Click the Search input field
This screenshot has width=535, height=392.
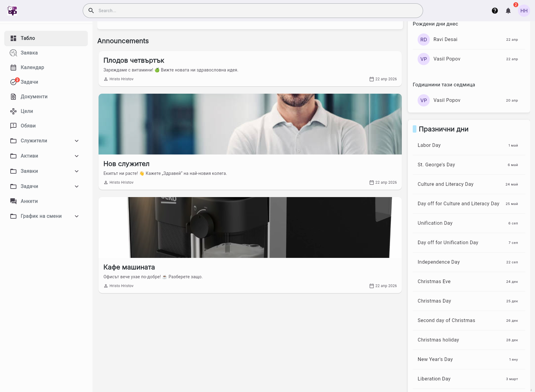[x=253, y=11]
